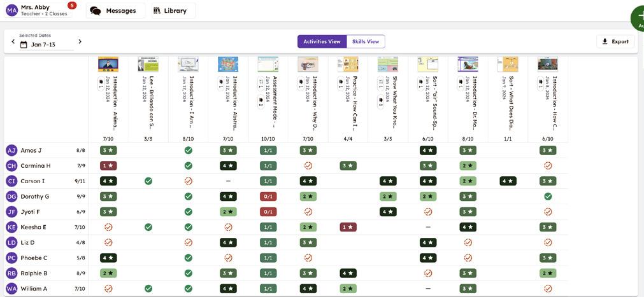Go to next date range

80,41
